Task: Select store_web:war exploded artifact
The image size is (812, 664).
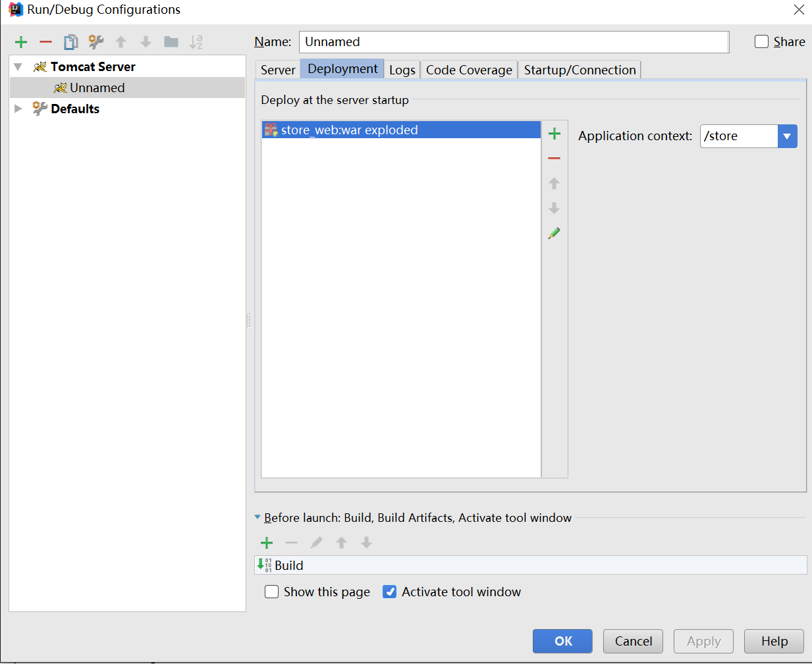Action: (401, 130)
